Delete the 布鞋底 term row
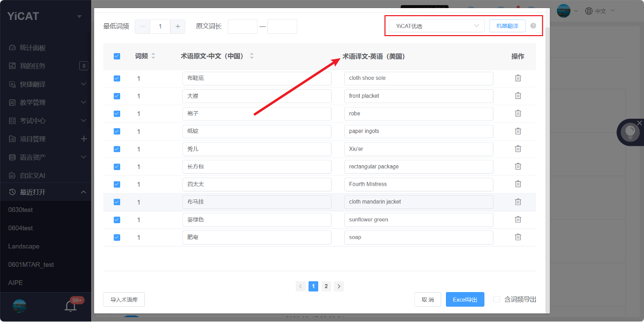 (x=518, y=78)
